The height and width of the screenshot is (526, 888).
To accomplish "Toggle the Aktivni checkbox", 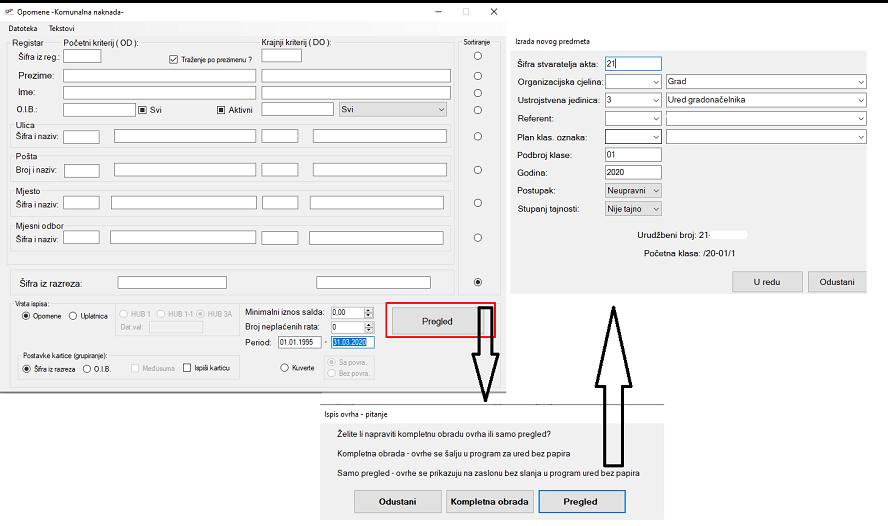I will coord(222,110).
